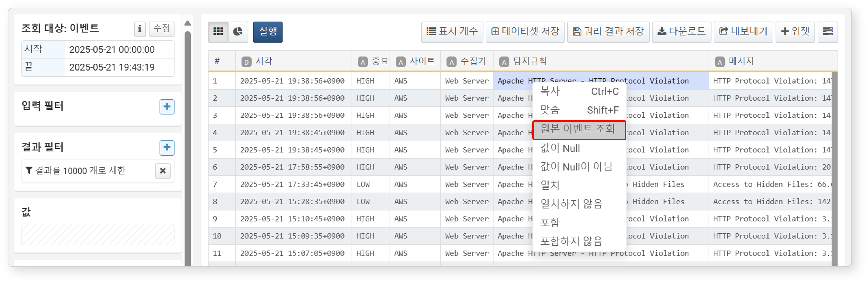This screenshot has height=283, width=868.
Task: Click the left panel scroll-up arrow
Action: [188, 23]
